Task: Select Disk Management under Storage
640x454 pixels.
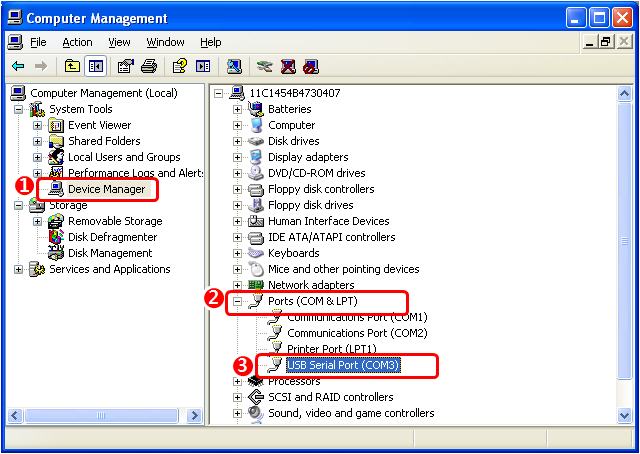Action: point(110,253)
